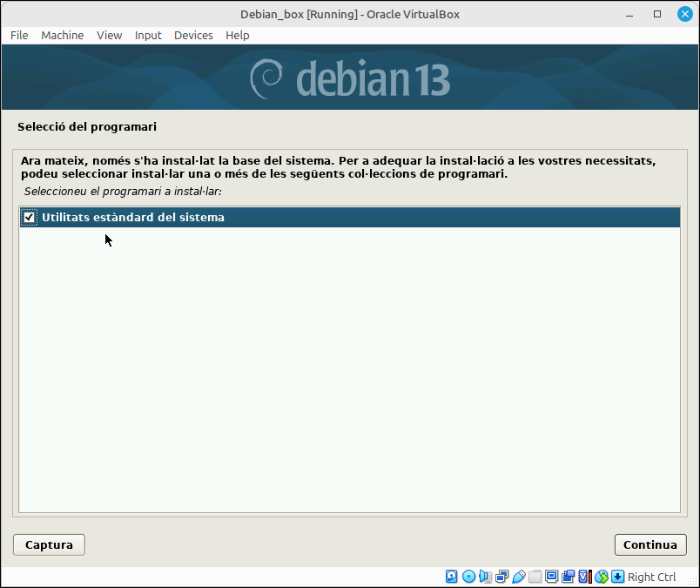Image resolution: width=700 pixels, height=588 pixels.
Task: Click the 'Seleccioneu el programari a instal·lar:' prompt
Action: coord(124,192)
